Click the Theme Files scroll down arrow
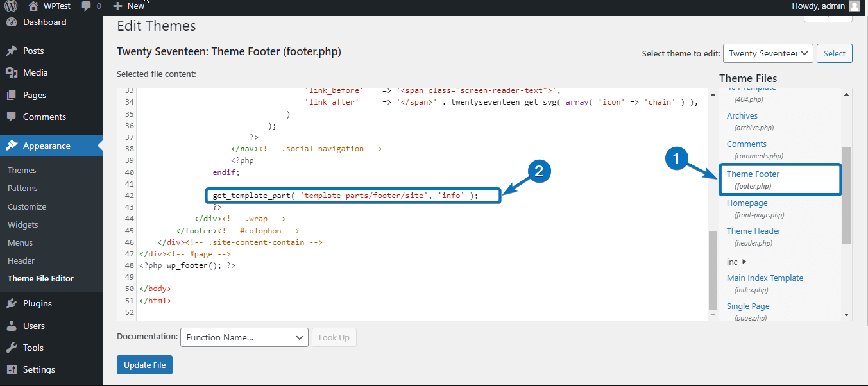Viewport: 868px width, 386px height. click(847, 315)
